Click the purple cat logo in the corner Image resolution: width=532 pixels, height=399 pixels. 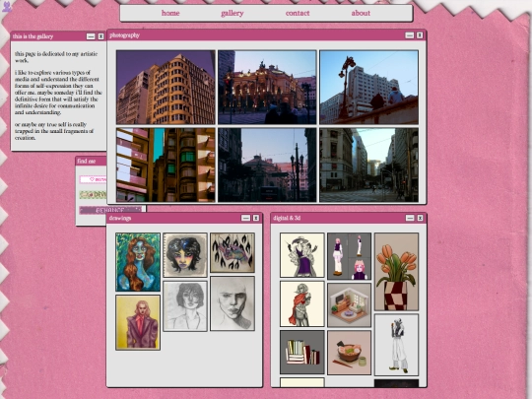pos(7,6)
